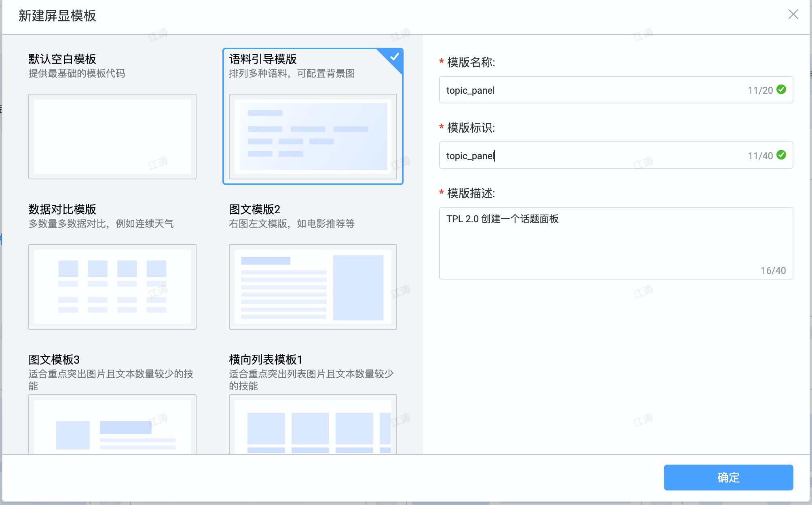Screen dimensions: 812x505
Task: Click the 语料引导模版 title text
Action: coord(263,59)
